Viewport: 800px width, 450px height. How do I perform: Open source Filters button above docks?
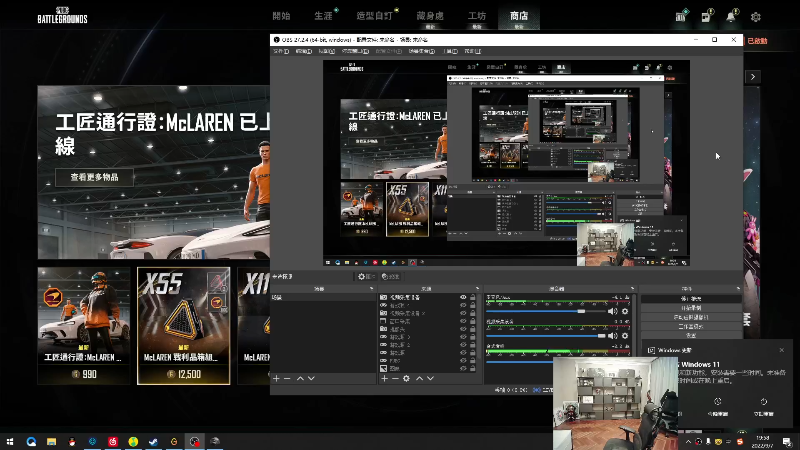[390, 277]
